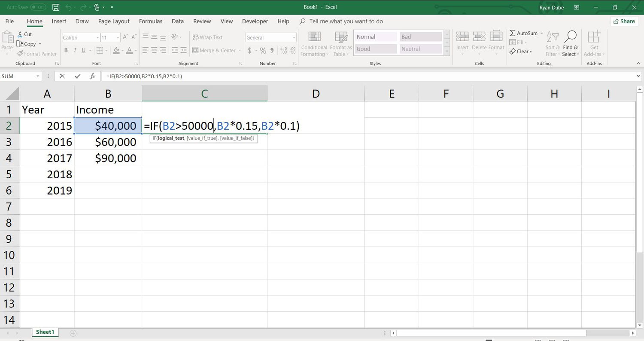Confirm formula with the checkmark Enter icon
The width and height of the screenshot is (644, 341).
pos(77,76)
